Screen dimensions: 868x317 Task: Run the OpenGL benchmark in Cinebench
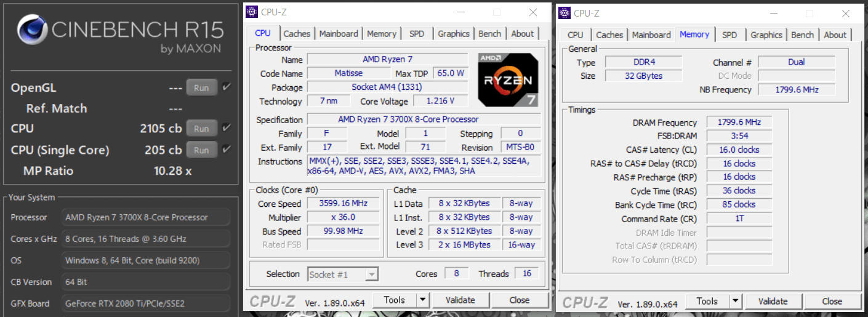tap(201, 88)
